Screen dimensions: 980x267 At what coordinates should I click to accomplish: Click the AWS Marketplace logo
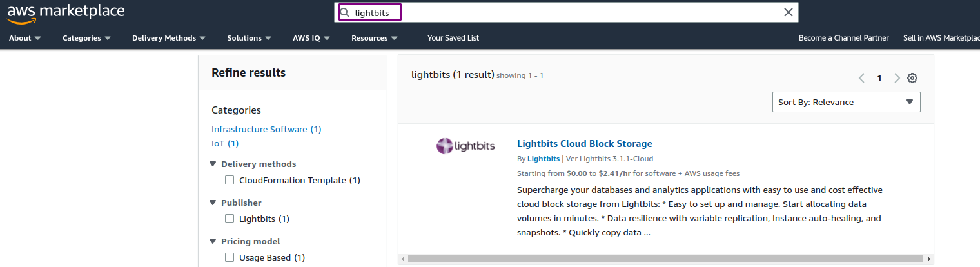coord(66,13)
